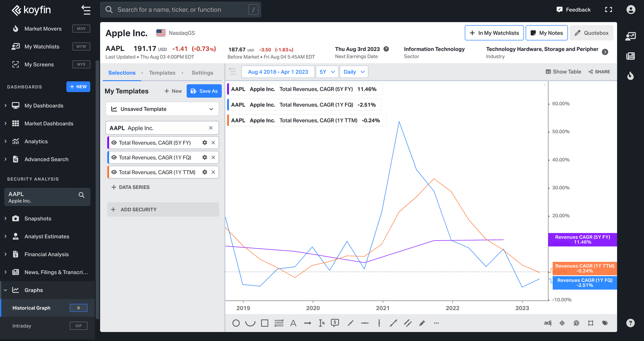The image size is (644, 341).
Task: Toggle visibility of Total Revenues CAGR (1Y TTM)
Action: [x=114, y=172]
